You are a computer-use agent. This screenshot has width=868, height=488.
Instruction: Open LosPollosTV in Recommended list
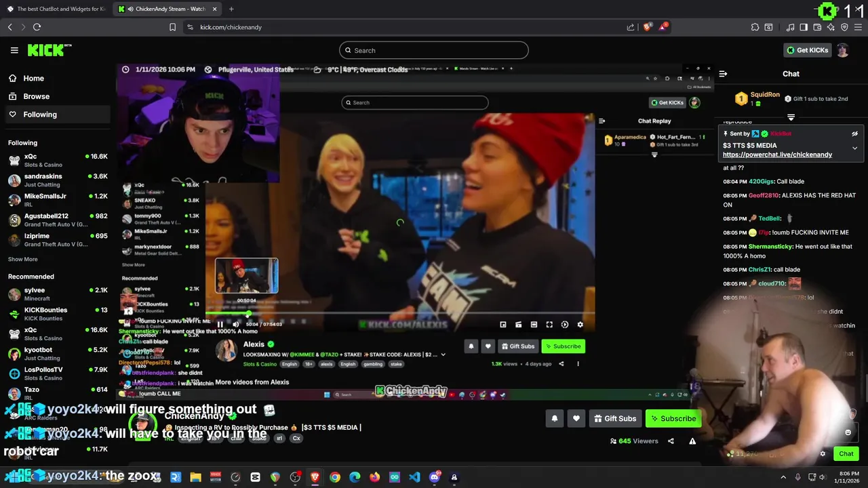tap(58, 373)
